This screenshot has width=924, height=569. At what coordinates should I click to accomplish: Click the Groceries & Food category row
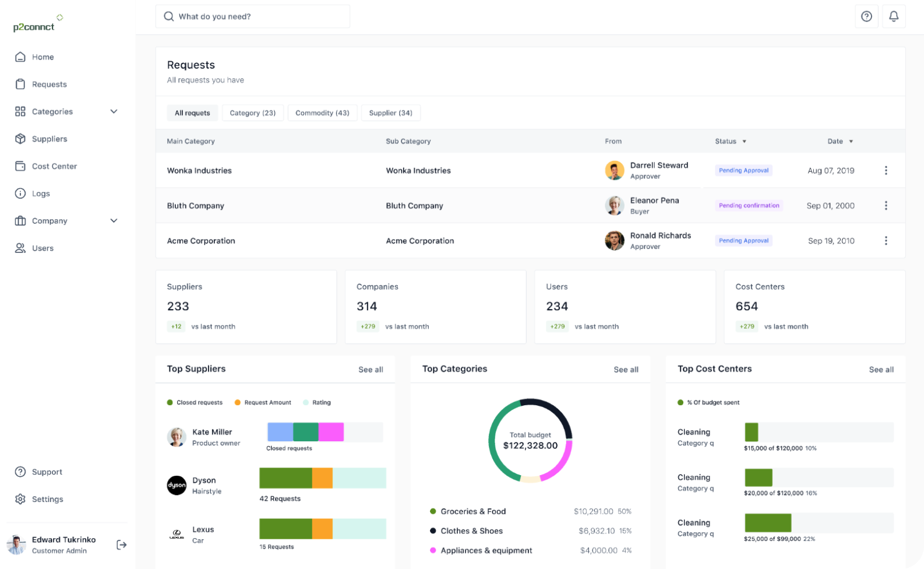(531, 511)
